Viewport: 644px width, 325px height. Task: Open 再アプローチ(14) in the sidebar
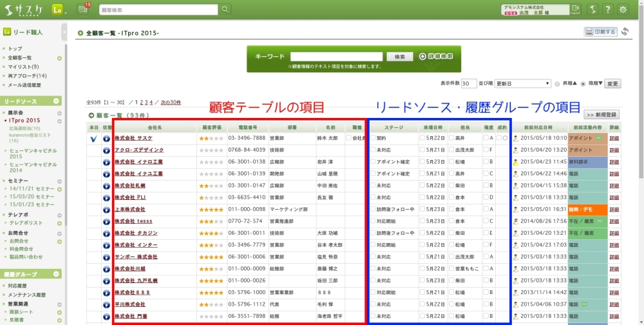pos(27,76)
